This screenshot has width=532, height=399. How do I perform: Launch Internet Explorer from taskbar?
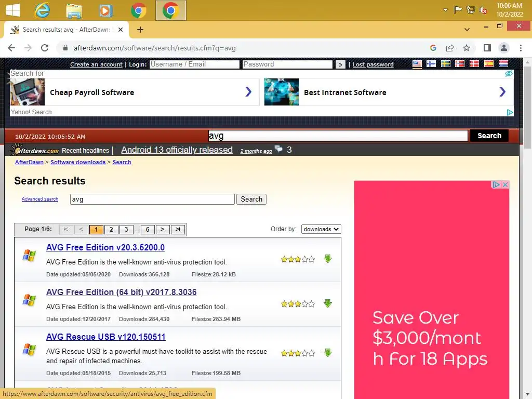[42, 10]
